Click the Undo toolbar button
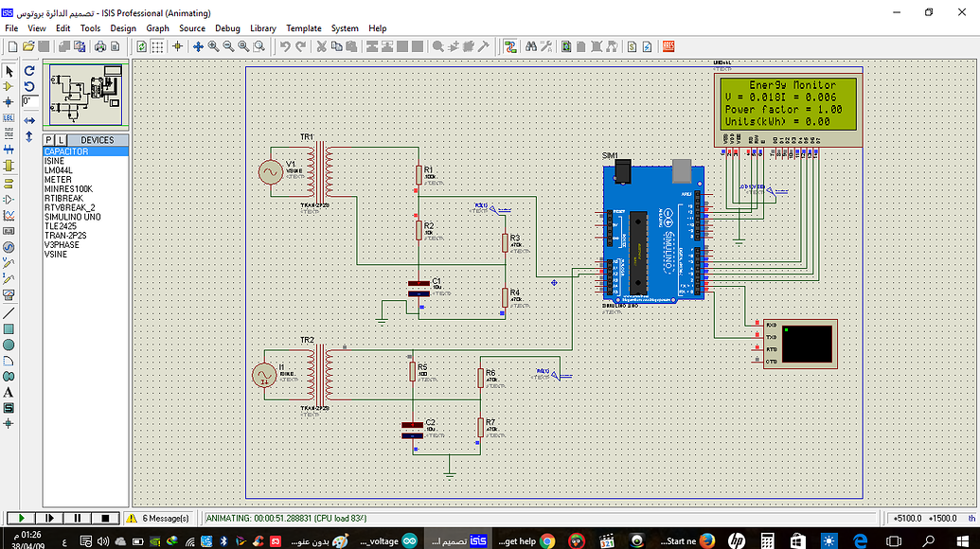 284,46
